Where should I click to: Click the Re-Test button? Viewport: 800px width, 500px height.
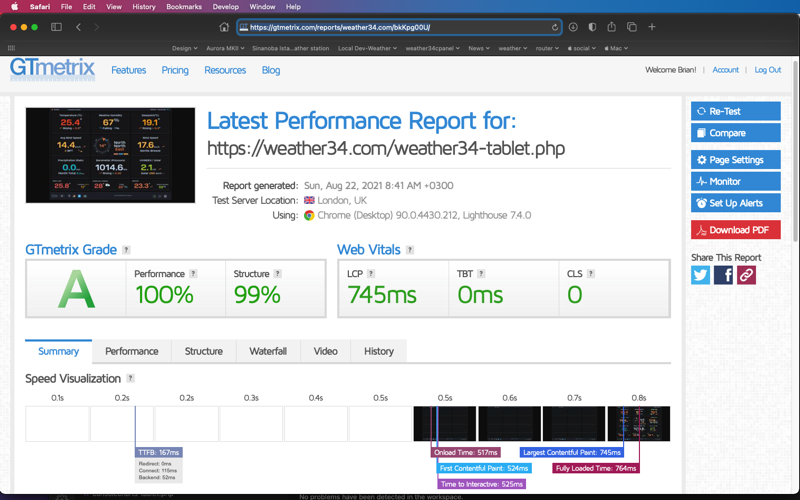[736, 111]
